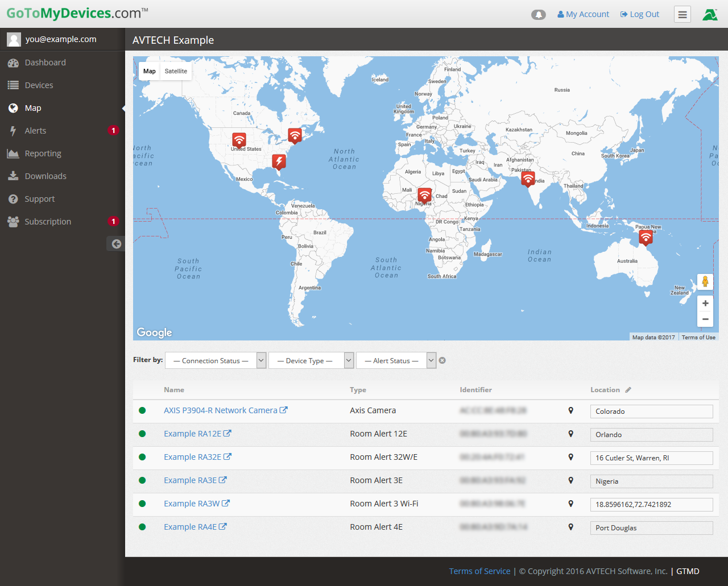This screenshot has width=728, height=586.
Task: Click the Type column header
Action: tap(358, 390)
